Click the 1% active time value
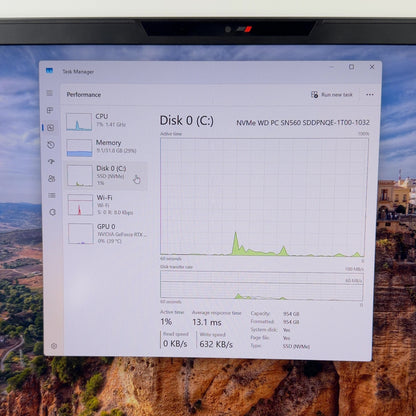 pyautogui.click(x=166, y=322)
